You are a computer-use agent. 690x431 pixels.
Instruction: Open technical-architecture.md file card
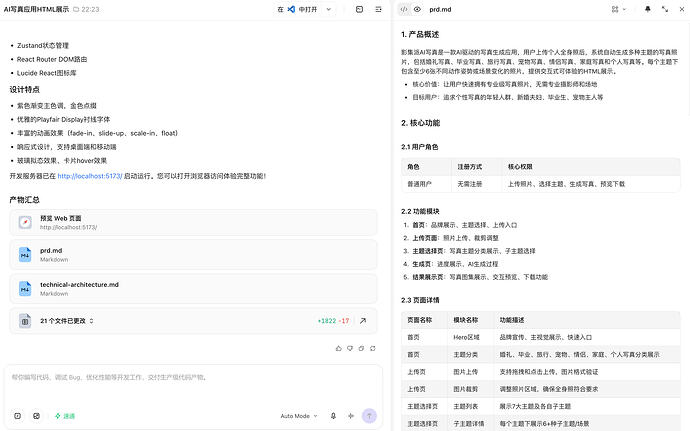click(x=193, y=289)
